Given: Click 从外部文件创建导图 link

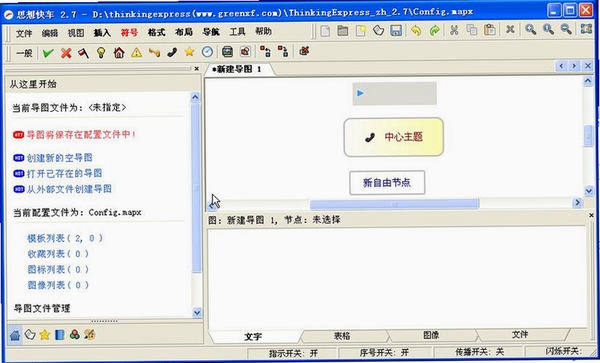Looking at the screenshot, I should tap(69, 189).
